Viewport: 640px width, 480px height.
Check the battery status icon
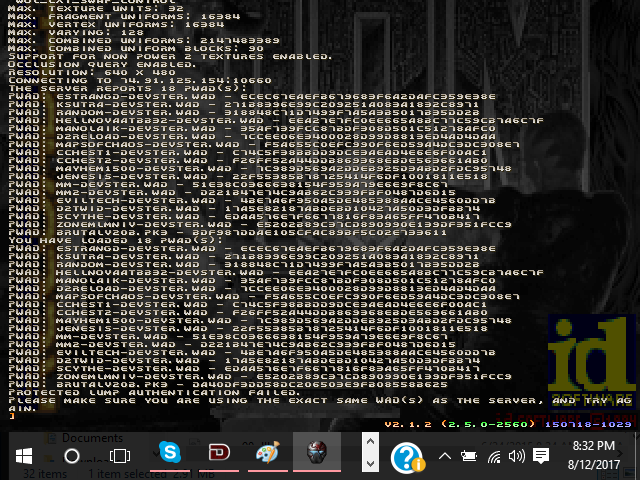[x=469, y=456]
